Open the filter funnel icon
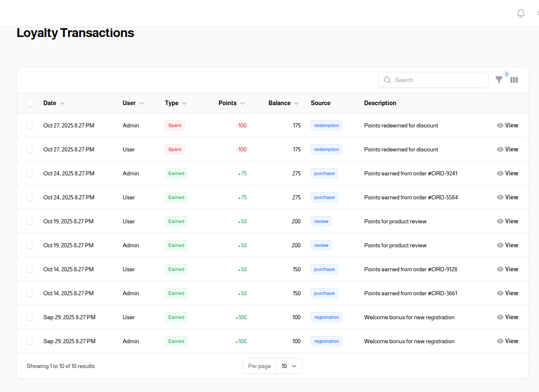 pos(499,79)
